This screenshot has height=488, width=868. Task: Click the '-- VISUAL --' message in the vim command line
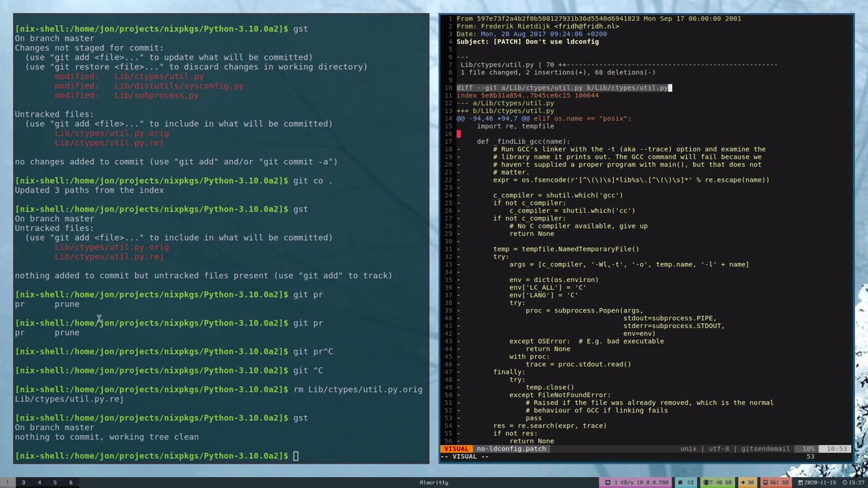tap(465, 456)
